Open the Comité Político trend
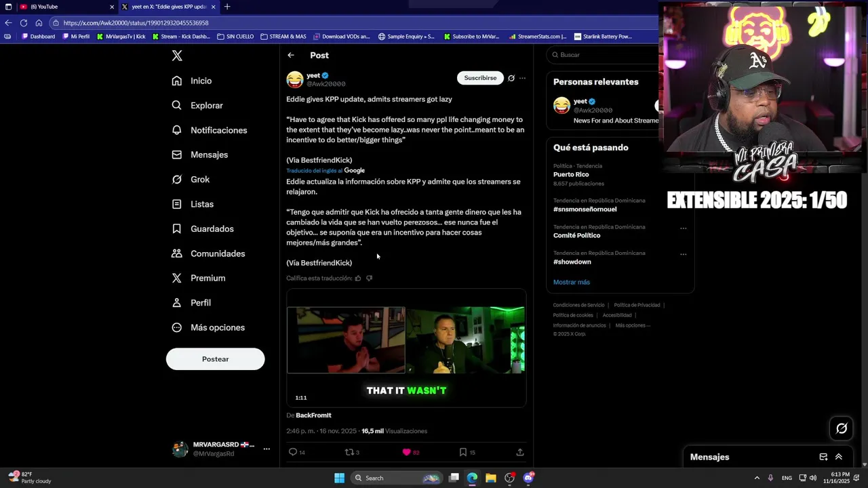This screenshot has height=488, width=868. point(576,236)
